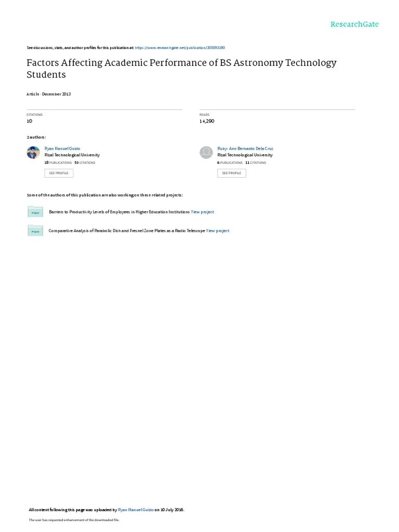399x532 pixels.
Task: Click the citations count 10
Action: [30, 121]
